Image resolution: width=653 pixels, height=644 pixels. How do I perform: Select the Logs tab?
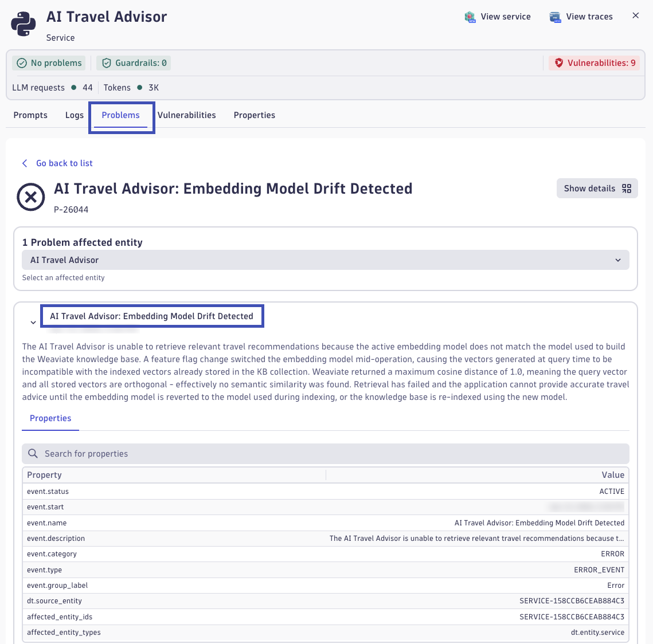click(75, 115)
